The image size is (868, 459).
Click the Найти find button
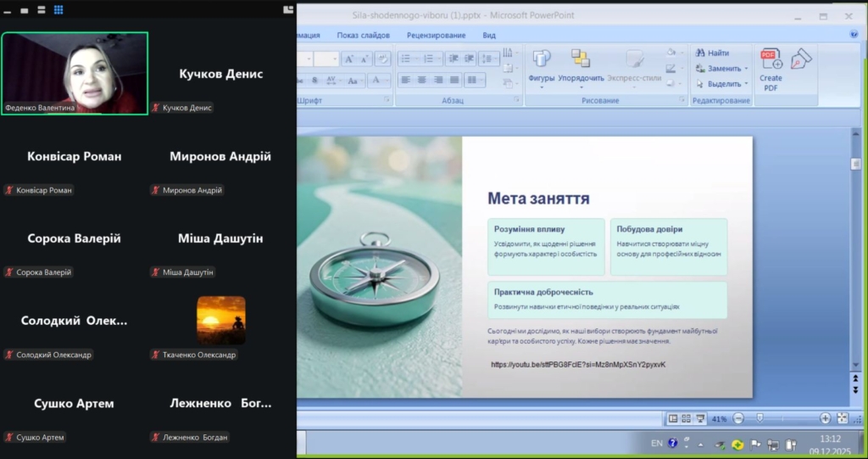(x=713, y=53)
